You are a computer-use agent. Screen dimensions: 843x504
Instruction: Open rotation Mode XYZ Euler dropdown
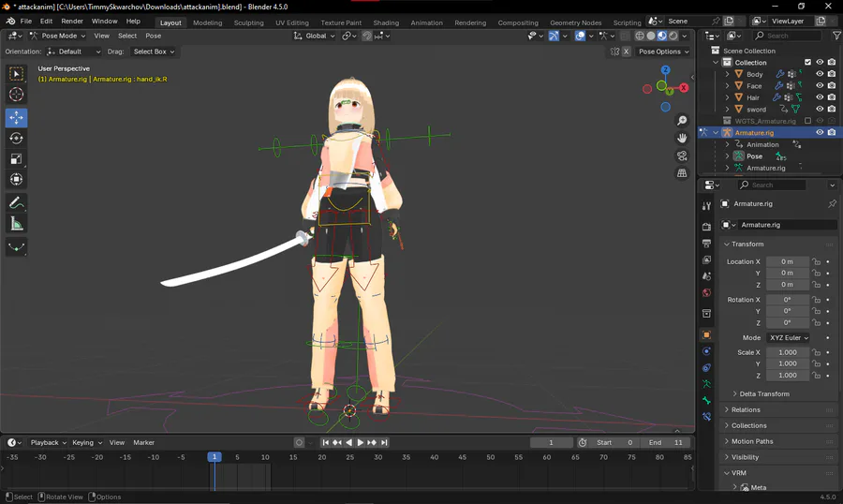788,338
